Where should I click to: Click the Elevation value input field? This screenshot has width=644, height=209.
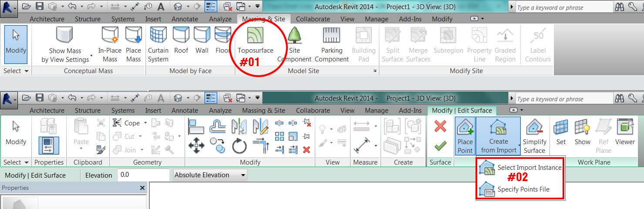(144, 175)
